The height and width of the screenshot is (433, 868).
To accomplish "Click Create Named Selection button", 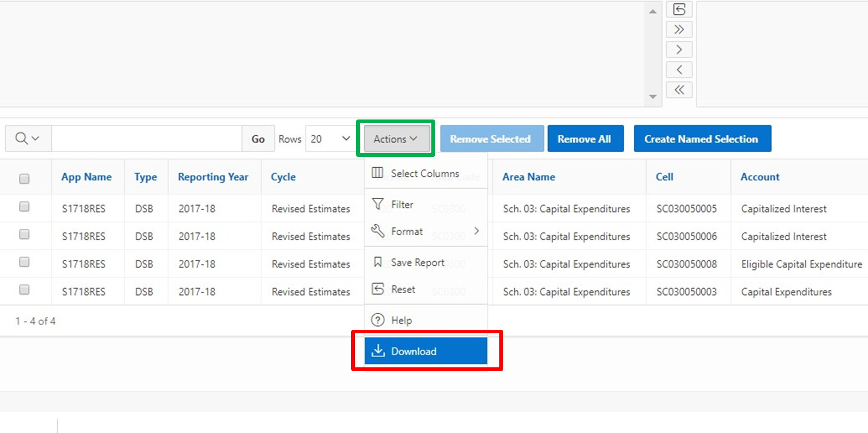I will pos(702,139).
